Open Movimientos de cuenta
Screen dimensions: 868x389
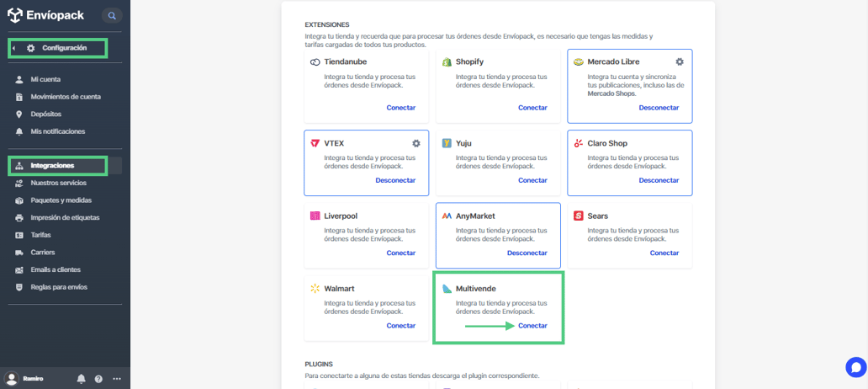66,97
